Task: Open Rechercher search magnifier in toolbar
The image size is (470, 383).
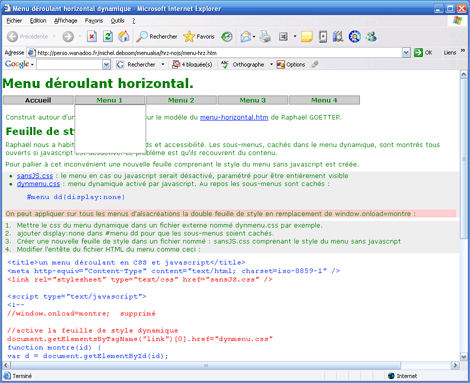Action: [157, 36]
